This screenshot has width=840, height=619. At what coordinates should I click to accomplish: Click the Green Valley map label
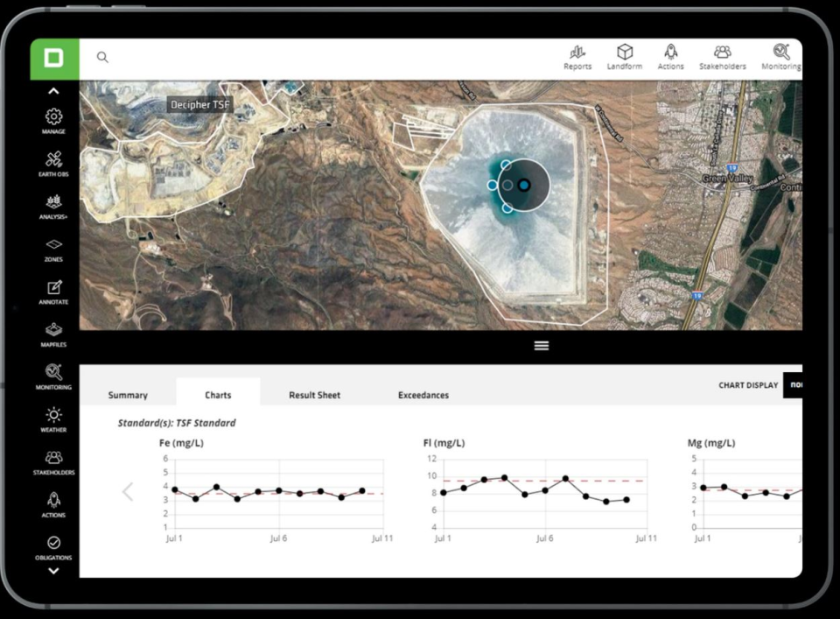click(727, 178)
